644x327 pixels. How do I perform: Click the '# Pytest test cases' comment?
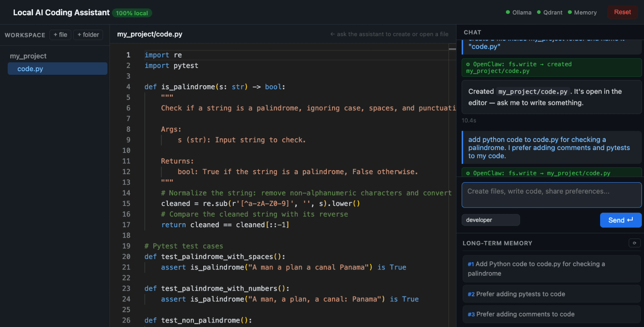pyautogui.click(x=184, y=246)
